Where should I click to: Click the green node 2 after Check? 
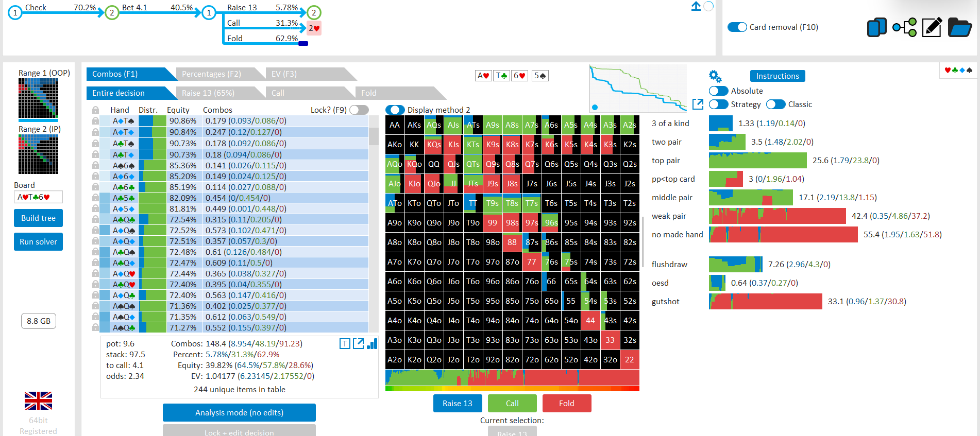pos(112,12)
